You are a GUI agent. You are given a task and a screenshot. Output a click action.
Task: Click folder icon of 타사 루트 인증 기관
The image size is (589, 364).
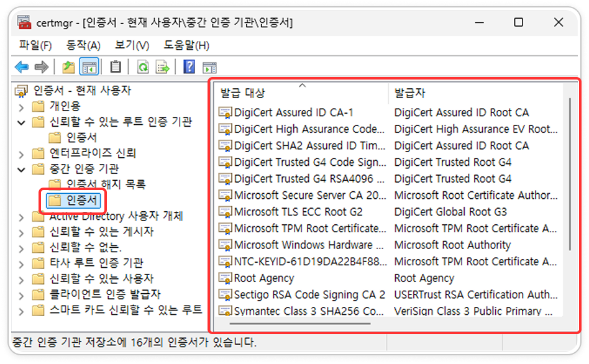pyautogui.click(x=38, y=263)
